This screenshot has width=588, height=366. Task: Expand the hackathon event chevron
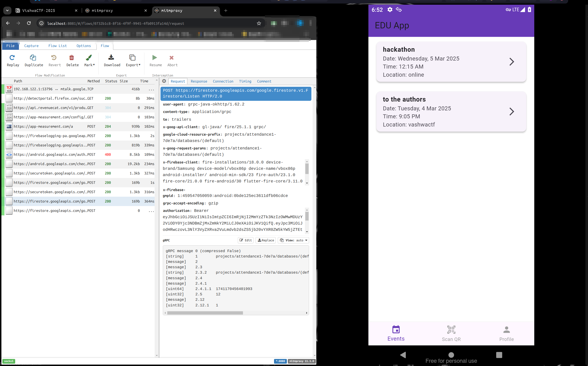coord(512,62)
